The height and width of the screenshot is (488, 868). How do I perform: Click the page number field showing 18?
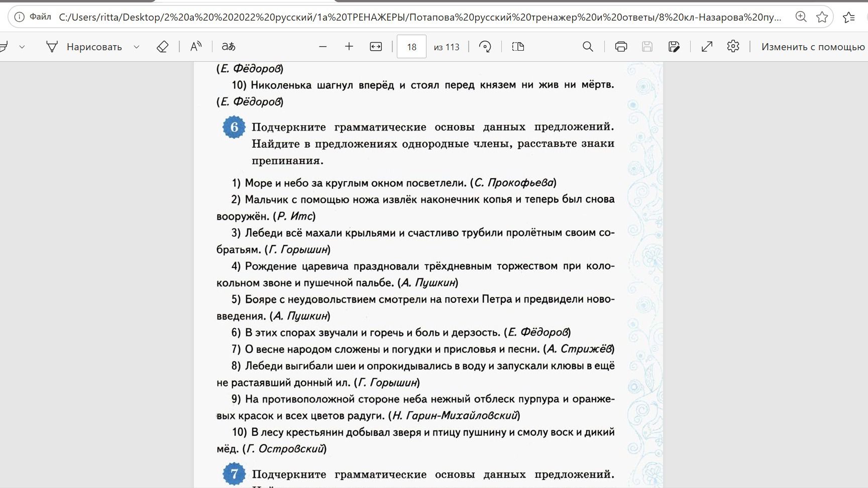coord(411,47)
